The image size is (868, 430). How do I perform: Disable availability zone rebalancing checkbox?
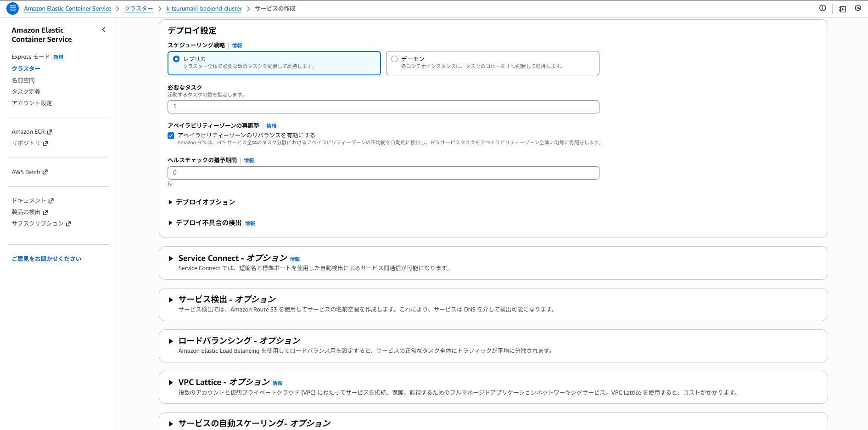(171, 135)
